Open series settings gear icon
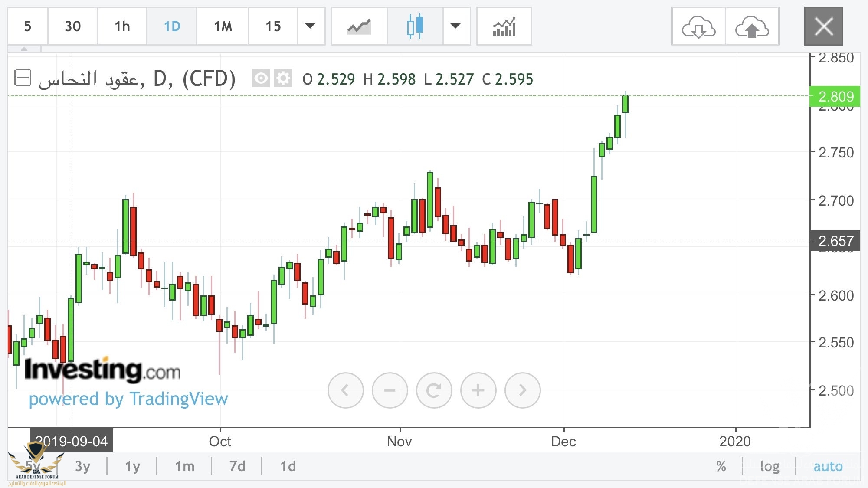868x488 pixels. pyautogui.click(x=283, y=79)
